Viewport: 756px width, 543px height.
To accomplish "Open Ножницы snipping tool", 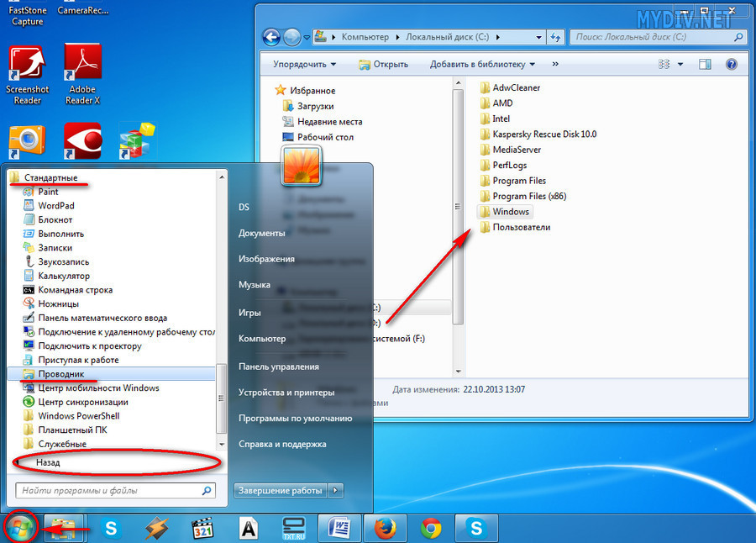I will coord(51,303).
